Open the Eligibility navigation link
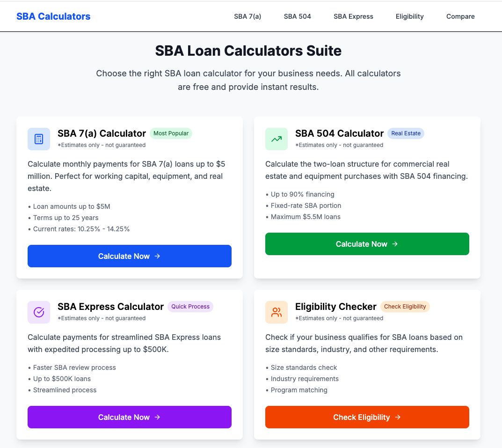The image size is (502, 448). coord(409,16)
